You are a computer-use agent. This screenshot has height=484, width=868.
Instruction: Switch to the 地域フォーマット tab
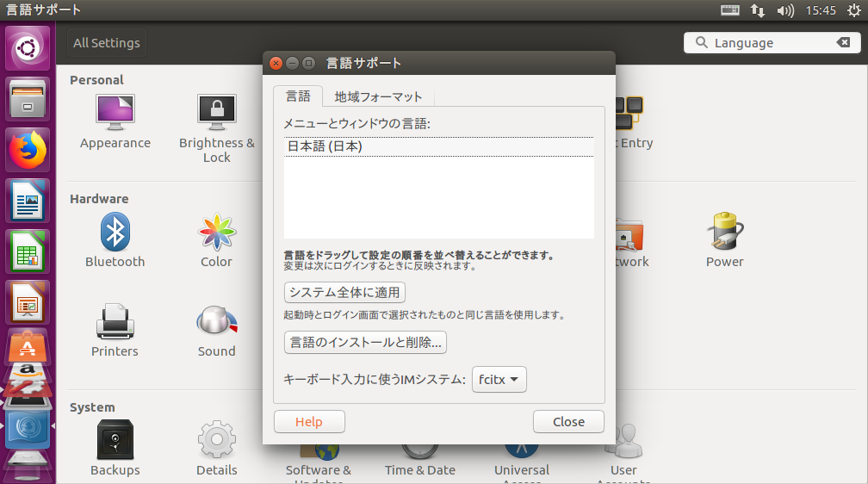378,97
